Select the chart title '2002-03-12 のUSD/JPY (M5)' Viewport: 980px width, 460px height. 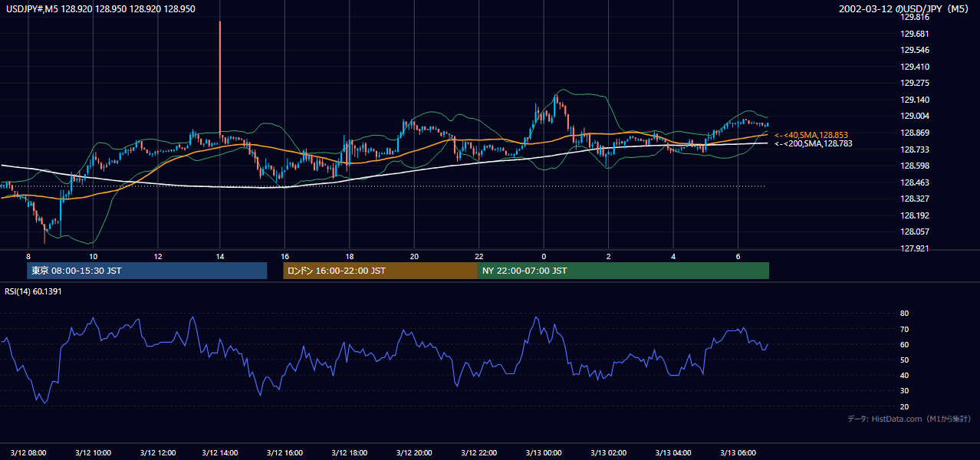pyautogui.click(x=904, y=9)
